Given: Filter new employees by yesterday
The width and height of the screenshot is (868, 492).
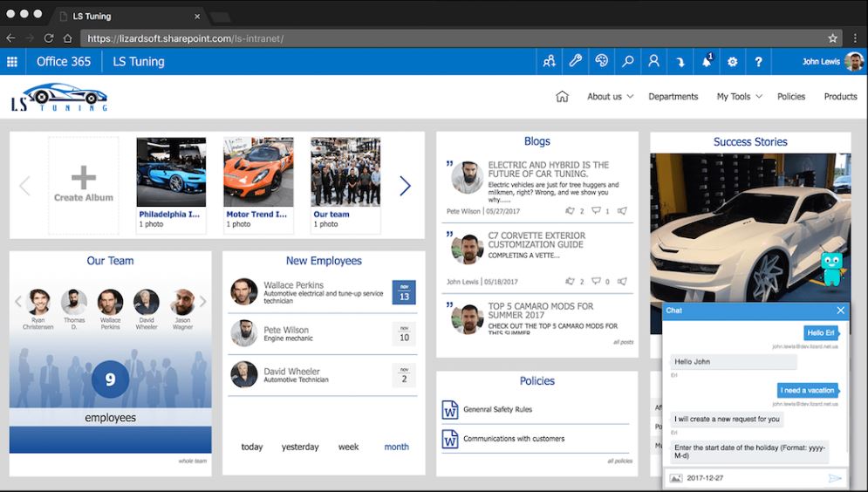Looking at the screenshot, I should pos(300,447).
